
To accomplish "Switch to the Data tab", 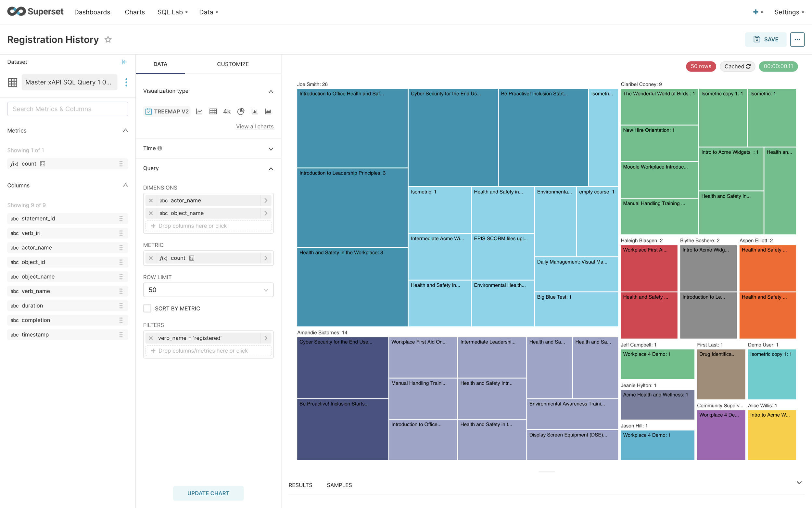I will tap(160, 64).
